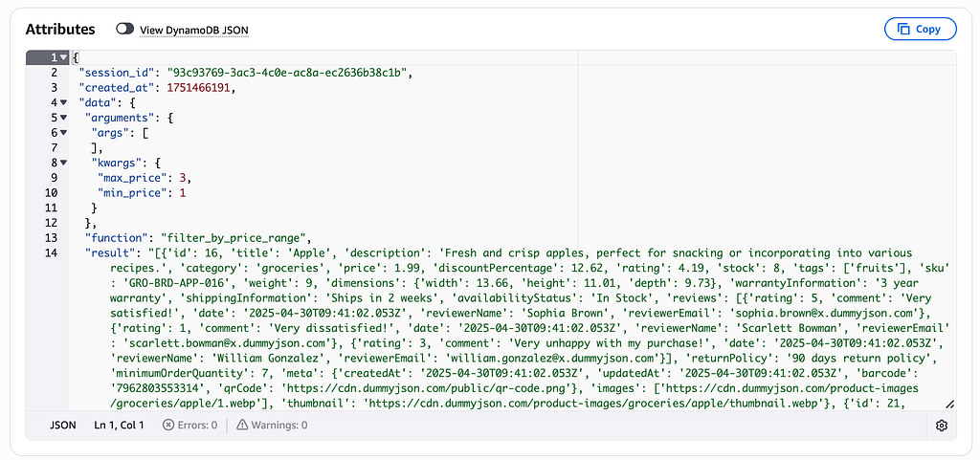The height and width of the screenshot is (460, 980).
Task: Click the Ln 1, Col 1 cursor position
Action: 119,425
